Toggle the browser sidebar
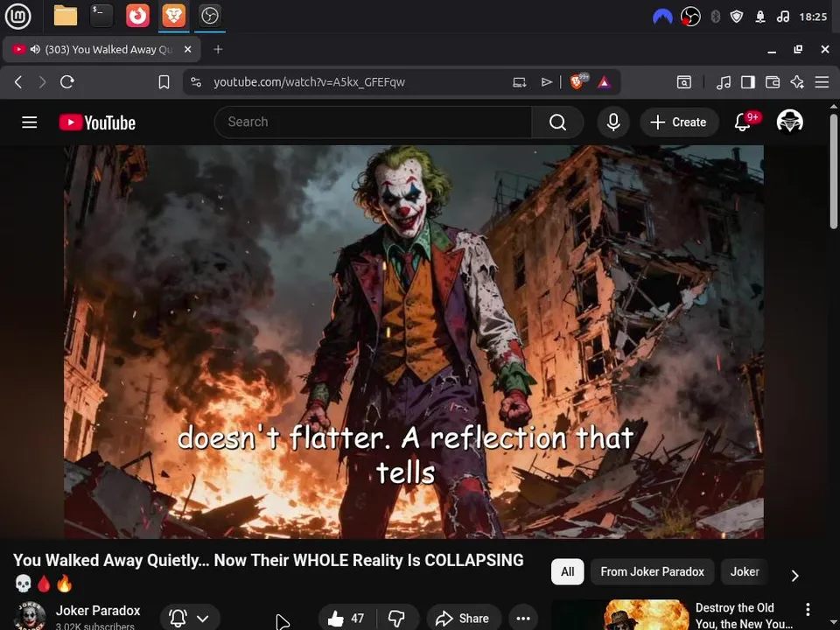 point(748,82)
